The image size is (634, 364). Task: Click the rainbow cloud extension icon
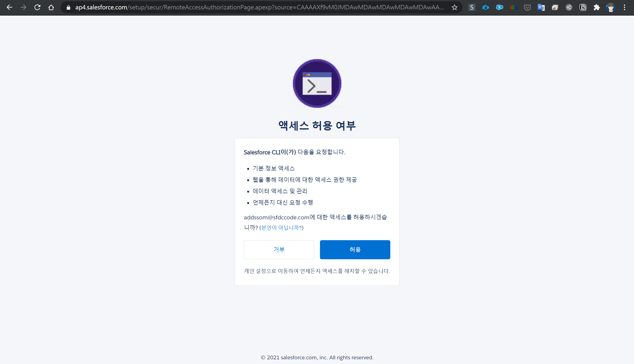pyautogui.click(x=513, y=7)
